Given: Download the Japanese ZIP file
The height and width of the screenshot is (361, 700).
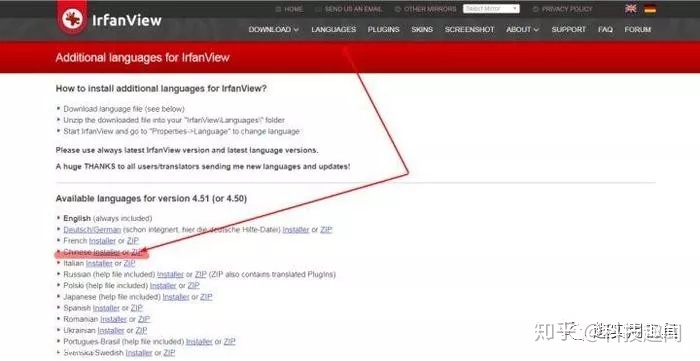Looking at the screenshot, I should click(206, 297).
